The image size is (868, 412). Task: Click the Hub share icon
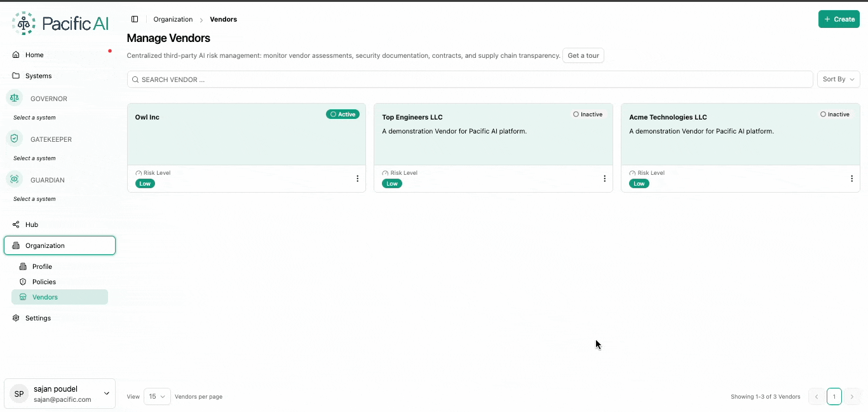[x=16, y=224]
